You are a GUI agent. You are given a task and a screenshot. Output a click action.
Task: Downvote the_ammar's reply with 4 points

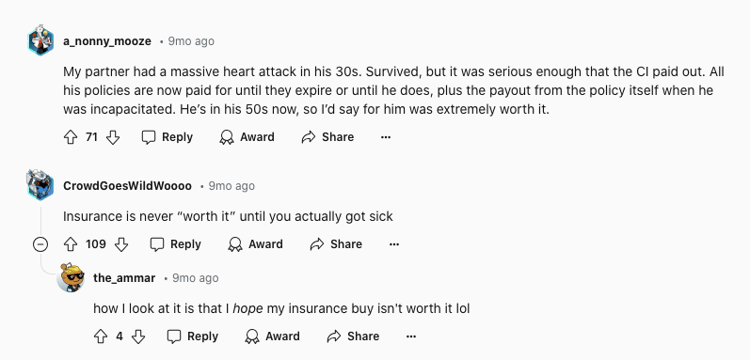pos(138,337)
